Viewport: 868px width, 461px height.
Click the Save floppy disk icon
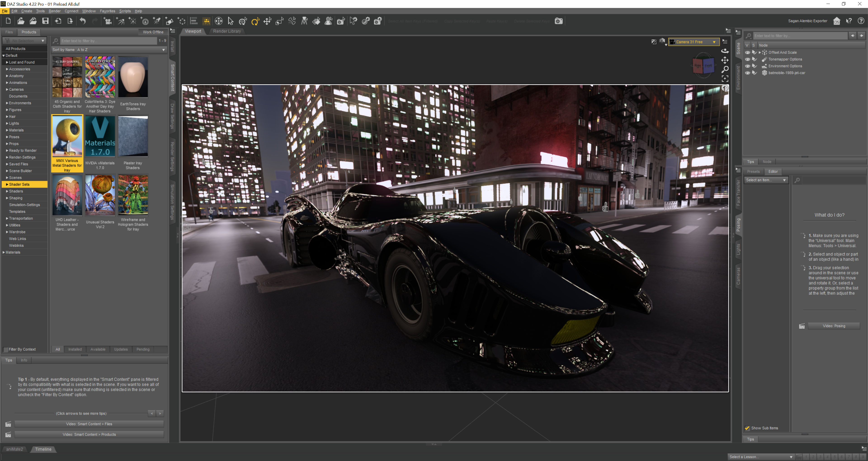(45, 21)
